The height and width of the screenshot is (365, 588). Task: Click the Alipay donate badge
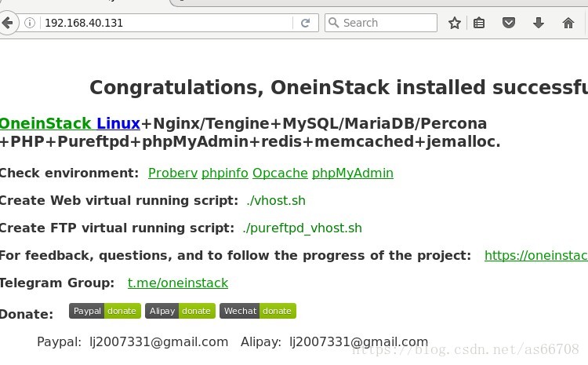(x=180, y=311)
